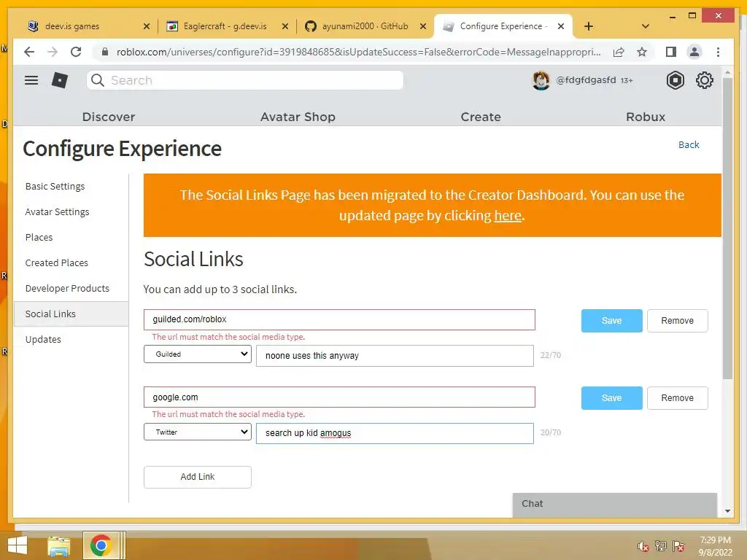Open the Avatar Shop navigation item
747x560 pixels.
298,117
